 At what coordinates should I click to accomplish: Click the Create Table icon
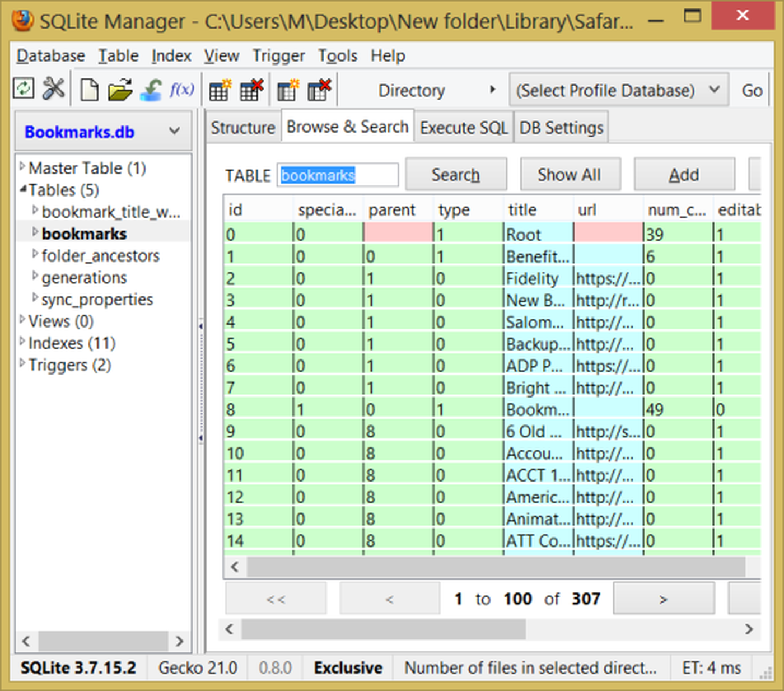click(x=220, y=90)
